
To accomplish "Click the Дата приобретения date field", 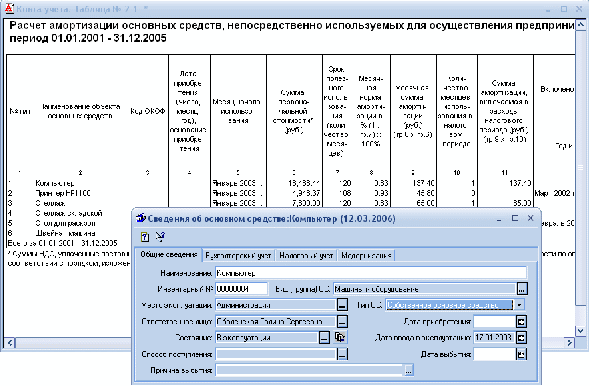I will pyautogui.click(x=494, y=322).
